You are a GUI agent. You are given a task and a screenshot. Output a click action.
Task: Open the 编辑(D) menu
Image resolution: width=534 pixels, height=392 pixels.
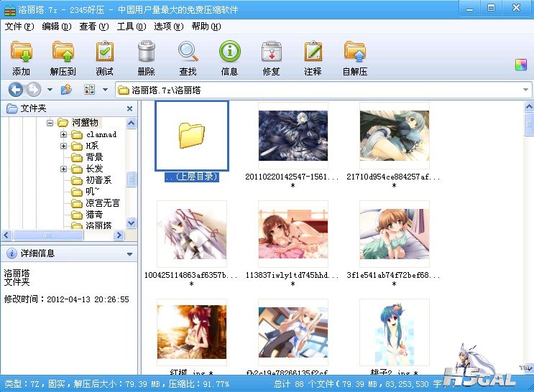[x=57, y=26]
